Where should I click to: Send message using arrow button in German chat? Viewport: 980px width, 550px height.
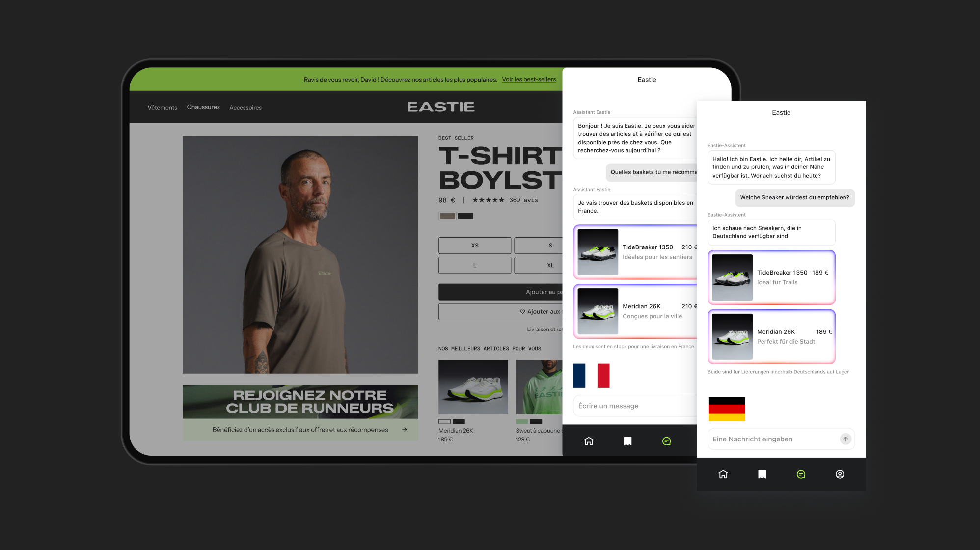click(x=845, y=439)
